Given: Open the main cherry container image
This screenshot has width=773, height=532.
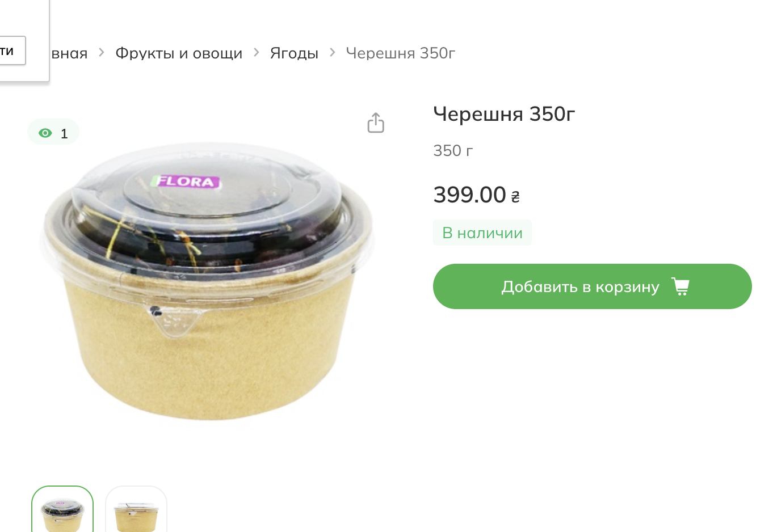Looking at the screenshot, I should point(208,281).
